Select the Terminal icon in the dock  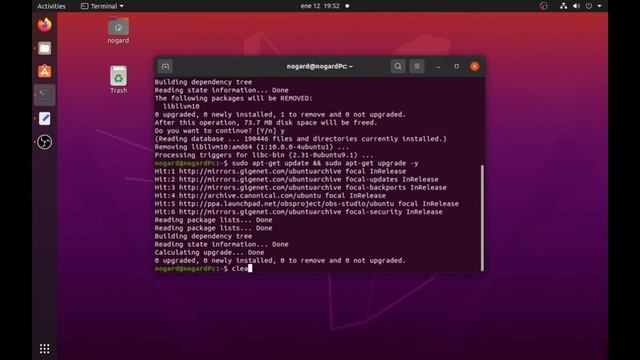click(44, 95)
